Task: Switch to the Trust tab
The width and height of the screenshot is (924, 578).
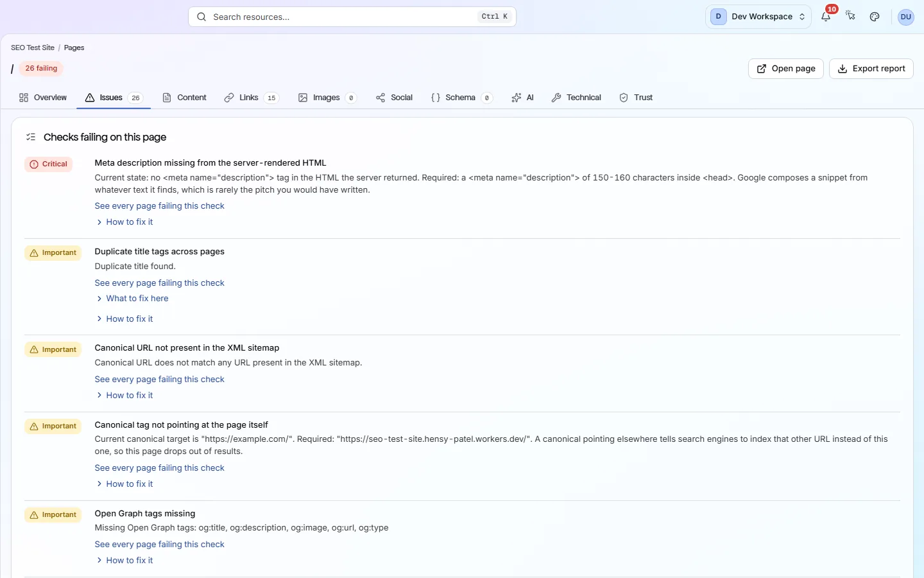Action: click(635, 98)
